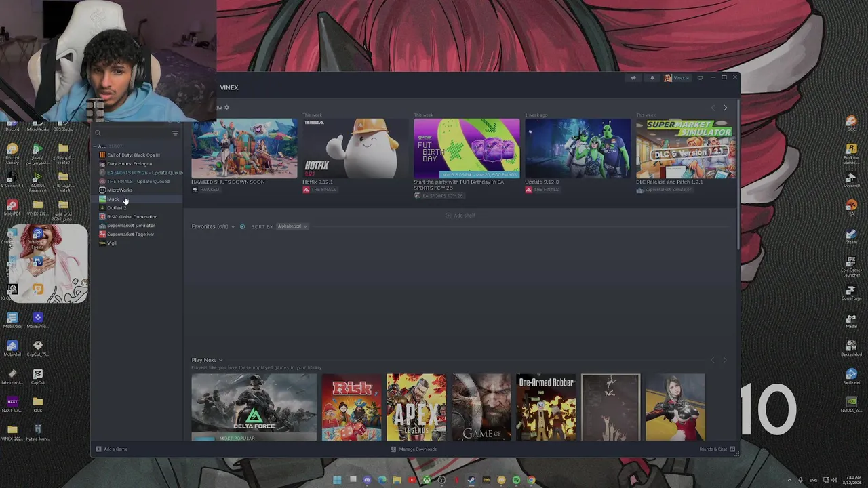Image resolution: width=868 pixels, height=488 pixels.
Task: Click the library search magnifier icon
Action: point(98,133)
